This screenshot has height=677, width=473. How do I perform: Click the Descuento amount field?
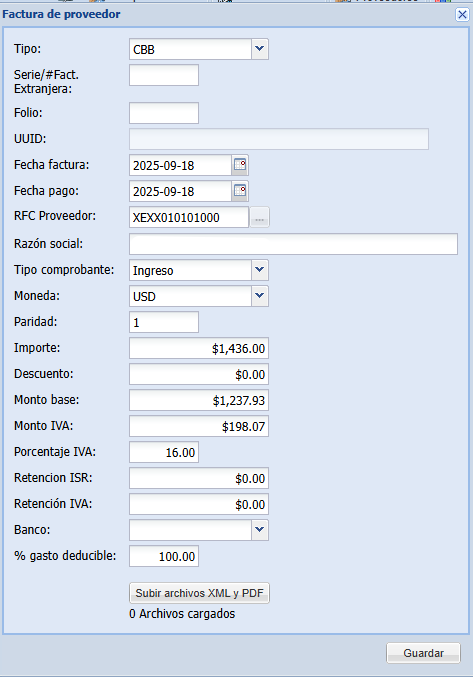coord(199,374)
